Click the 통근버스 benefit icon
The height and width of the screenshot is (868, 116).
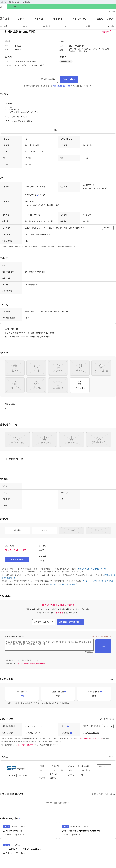click(x=14, y=368)
